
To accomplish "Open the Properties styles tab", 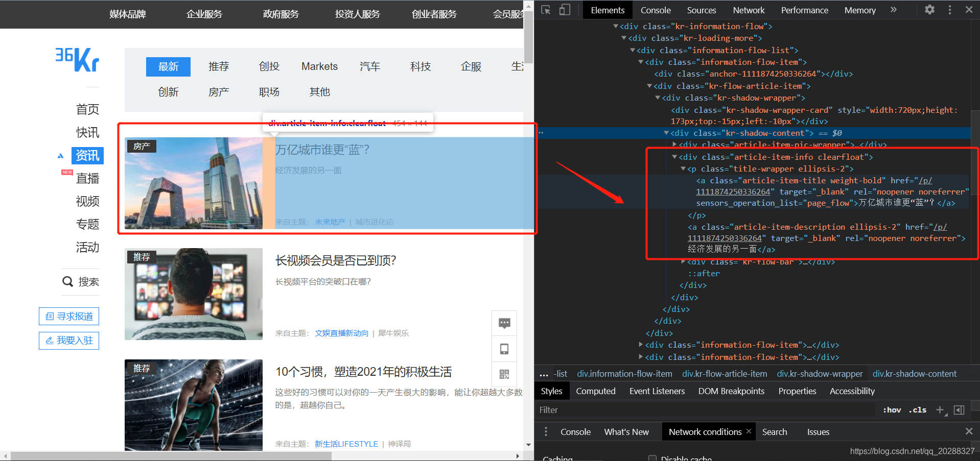I will click(x=797, y=391).
